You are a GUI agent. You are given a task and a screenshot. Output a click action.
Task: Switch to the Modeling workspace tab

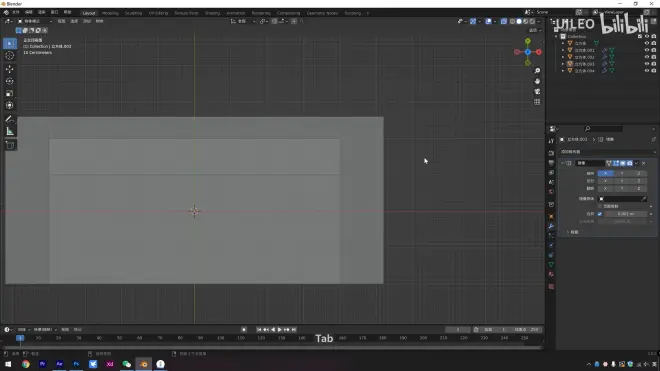click(110, 13)
